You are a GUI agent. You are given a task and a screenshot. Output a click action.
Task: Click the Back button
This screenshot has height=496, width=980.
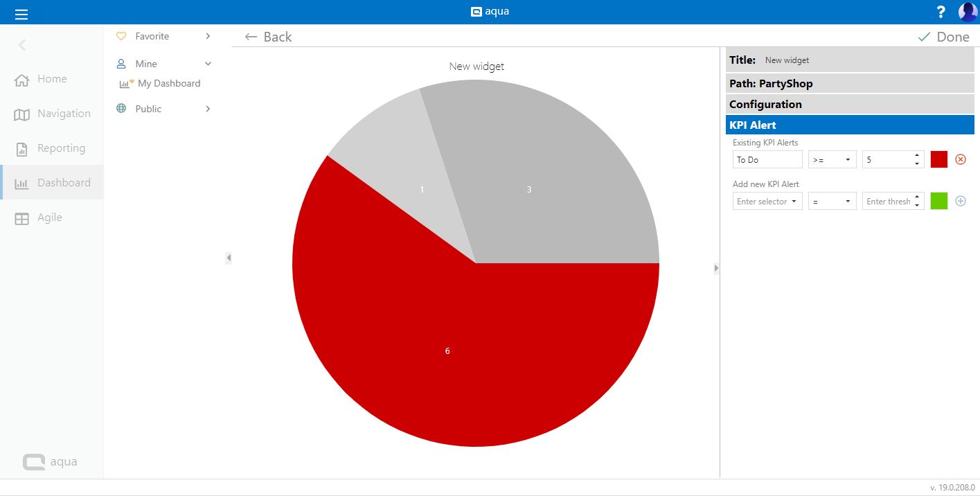(x=269, y=37)
